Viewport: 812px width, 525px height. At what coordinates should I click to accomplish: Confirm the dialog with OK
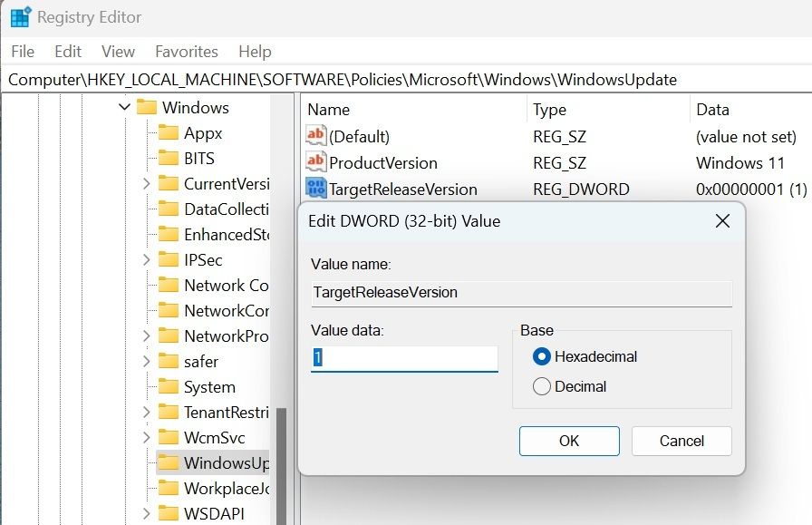point(568,441)
